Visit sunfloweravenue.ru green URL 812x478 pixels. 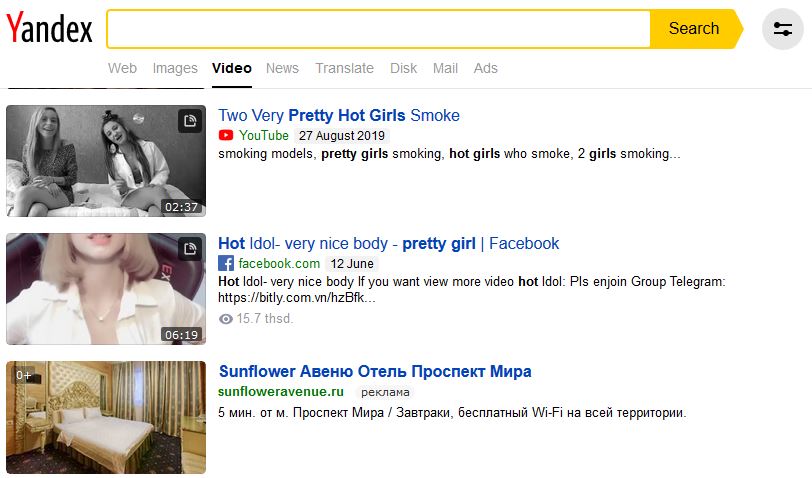point(281,392)
